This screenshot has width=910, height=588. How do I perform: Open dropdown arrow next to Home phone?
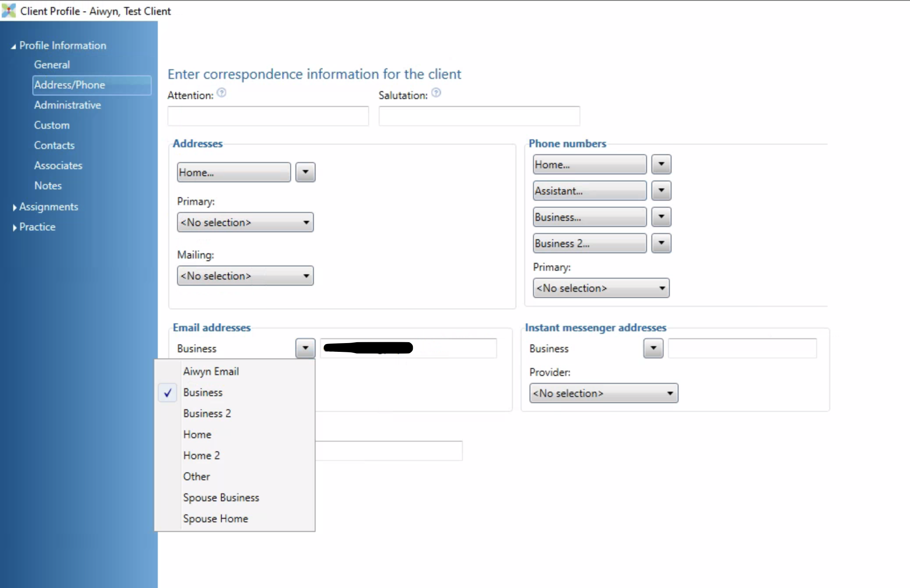click(661, 164)
